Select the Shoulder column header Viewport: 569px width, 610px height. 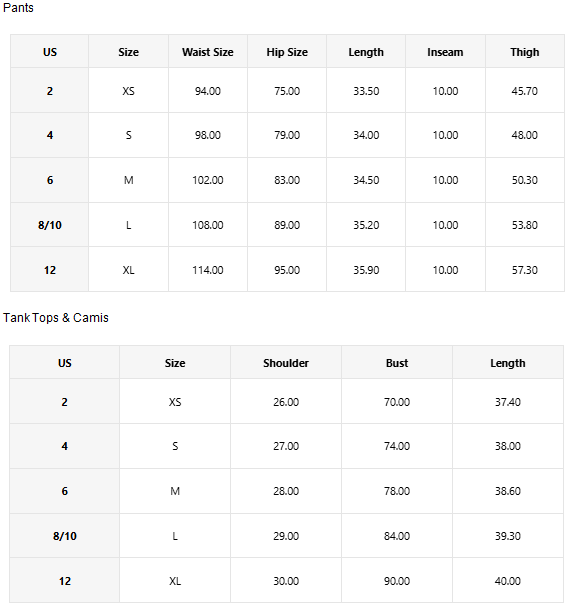point(286,363)
